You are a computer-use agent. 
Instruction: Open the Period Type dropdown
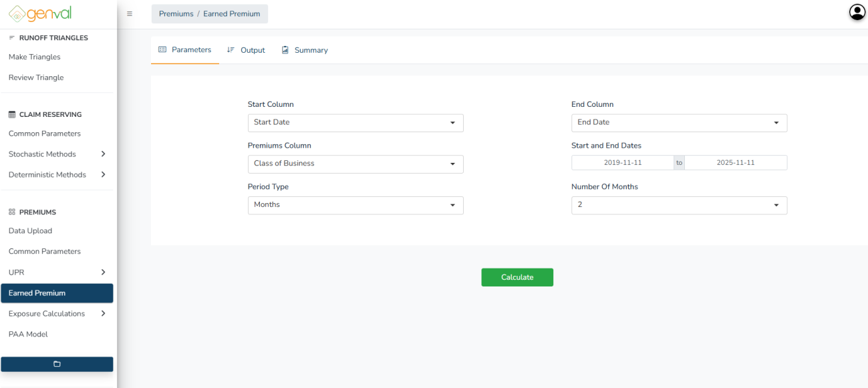point(355,205)
